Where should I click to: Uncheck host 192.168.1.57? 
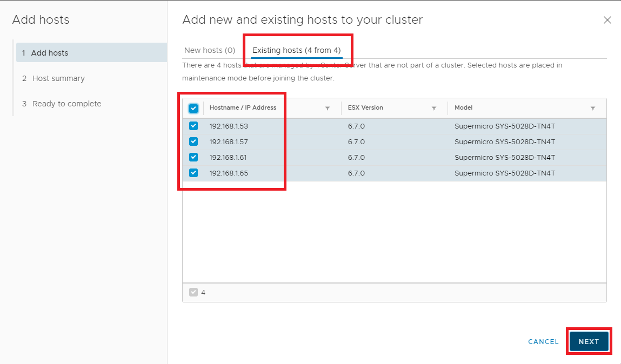pyautogui.click(x=193, y=141)
